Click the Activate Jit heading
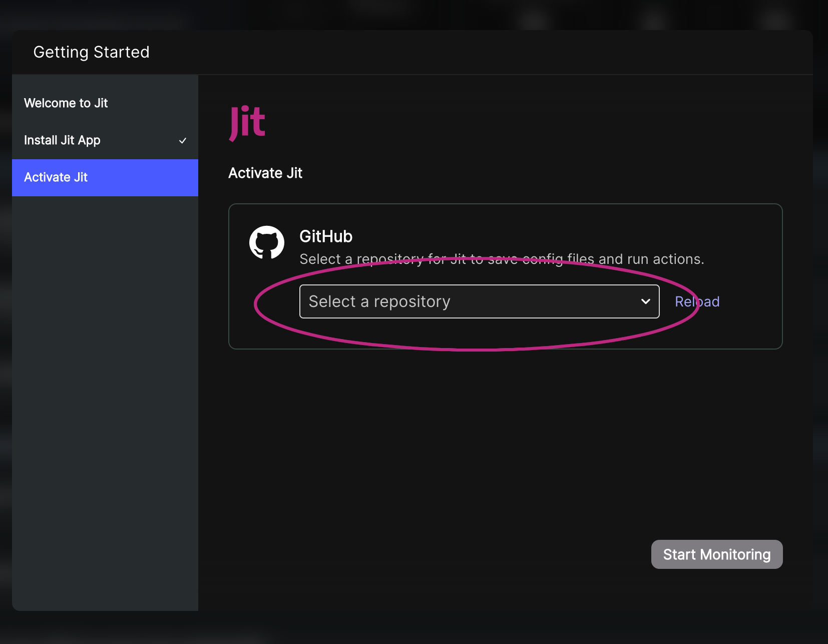The image size is (828, 644). [x=265, y=173]
